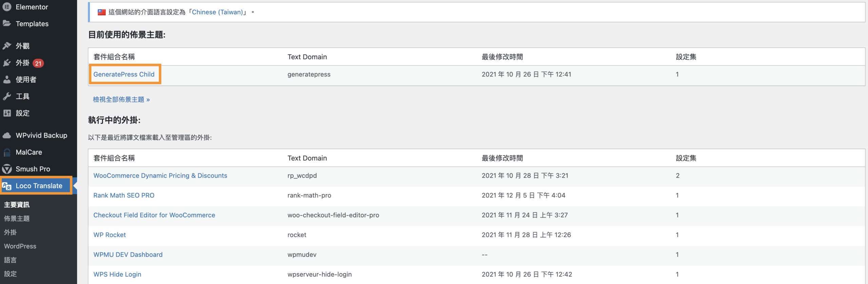Click the 工具 wrench icon
This screenshot has height=284, width=868.
(7, 97)
